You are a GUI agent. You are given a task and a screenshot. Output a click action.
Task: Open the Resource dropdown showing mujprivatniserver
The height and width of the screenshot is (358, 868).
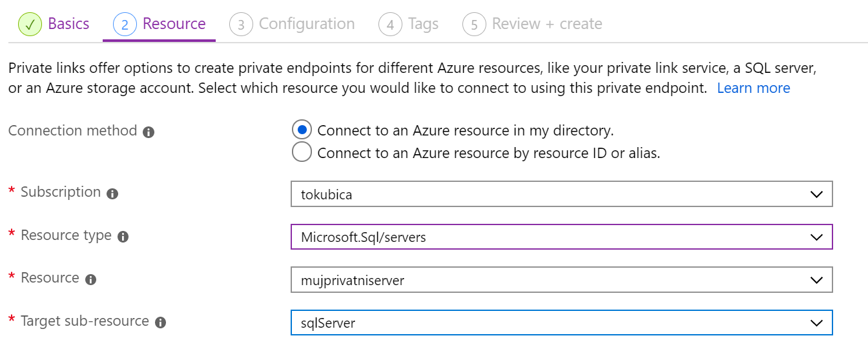coord(562,280)
